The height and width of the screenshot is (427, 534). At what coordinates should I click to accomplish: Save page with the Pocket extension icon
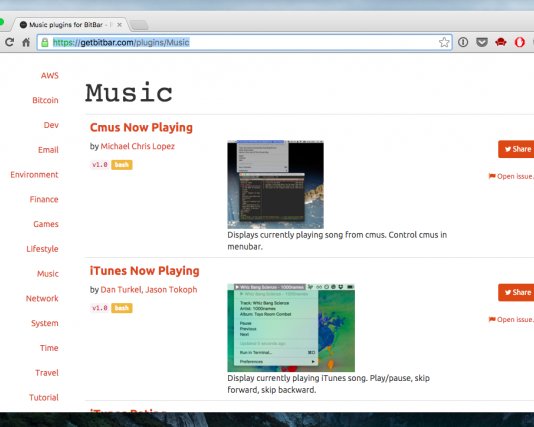tap(482, 42)
